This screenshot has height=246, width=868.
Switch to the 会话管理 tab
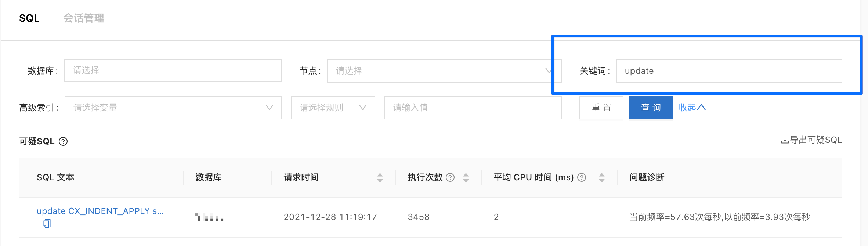pyautogui.click(x=84, y=18)
